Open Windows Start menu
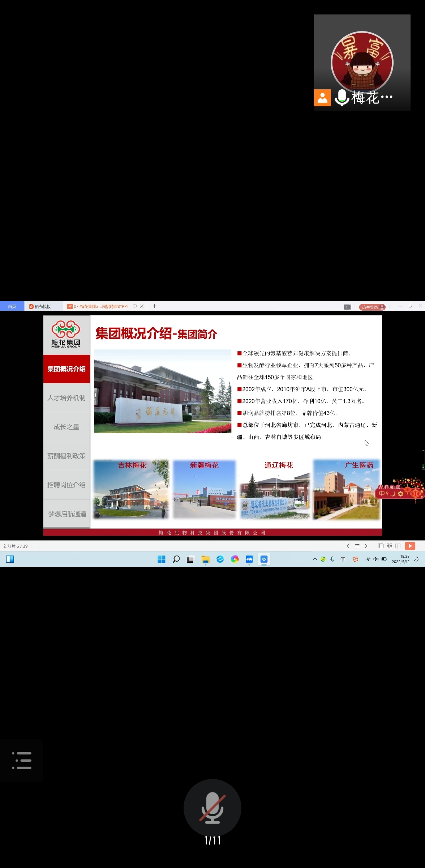This screenshot has height=868, width=425. [162, 559]
